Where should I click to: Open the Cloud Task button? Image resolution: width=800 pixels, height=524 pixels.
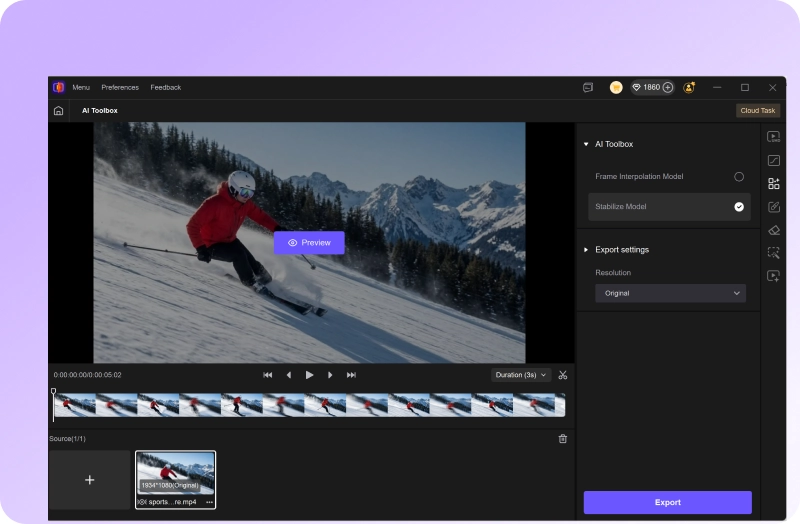pos(758,111)
